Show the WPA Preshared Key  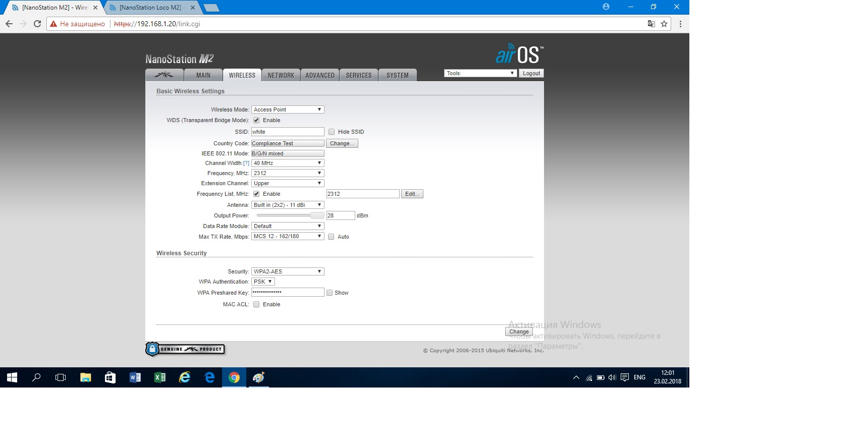[x=330, y=293]
